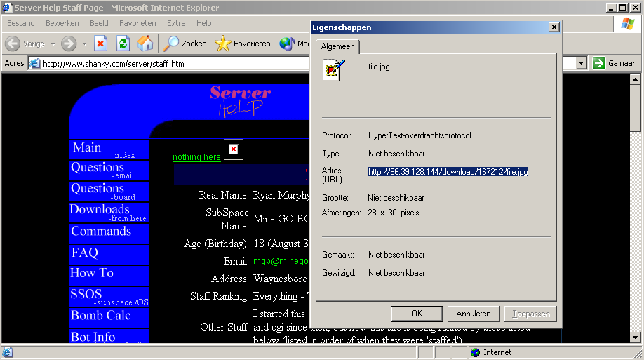Stop page loading with red X icon
Screen dimensions: 644x360
[x=100, y=44]
